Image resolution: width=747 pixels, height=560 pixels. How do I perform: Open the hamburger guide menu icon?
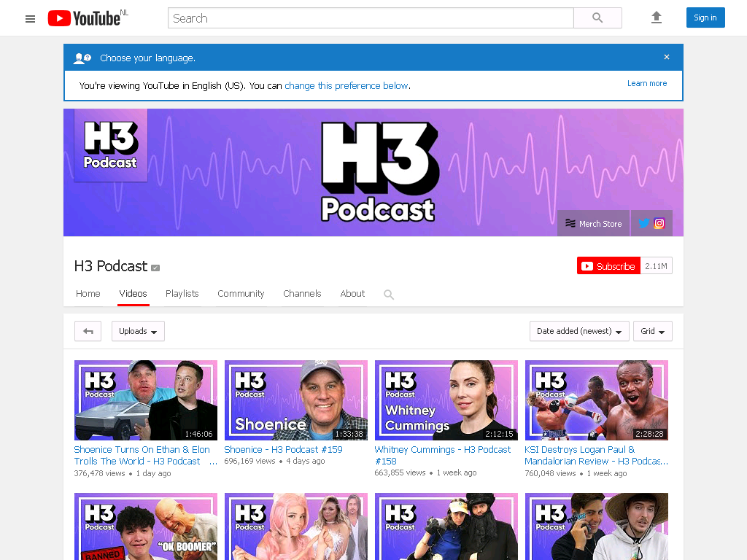coord(30,18)
